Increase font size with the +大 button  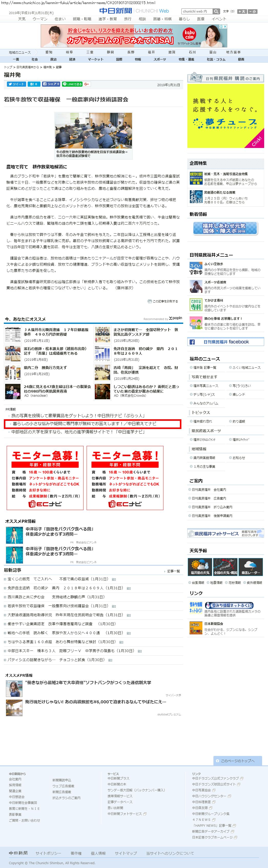(242, 12)
